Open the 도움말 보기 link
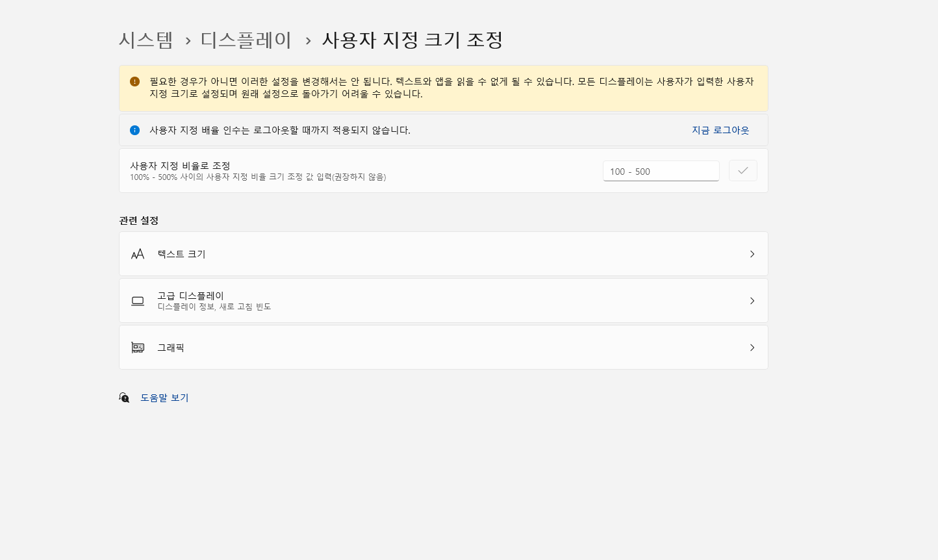Screen dimensions: 938x560 [x=165, y=398]
